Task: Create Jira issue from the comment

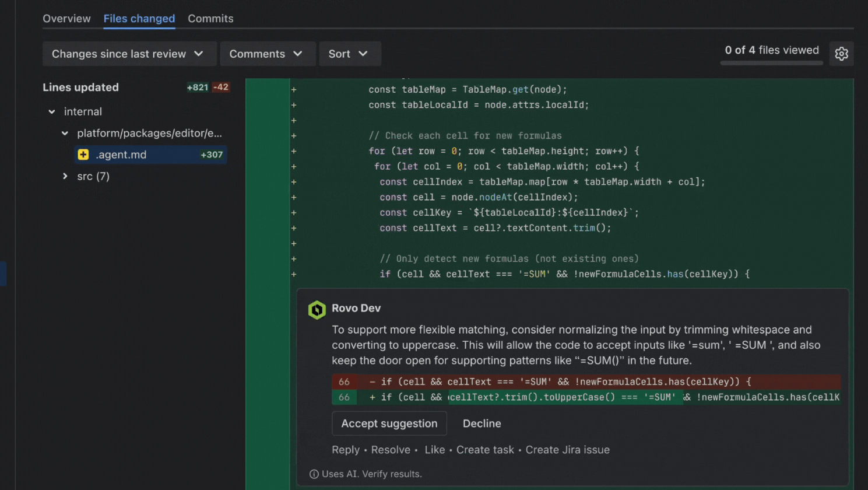Action: point(567,450)
